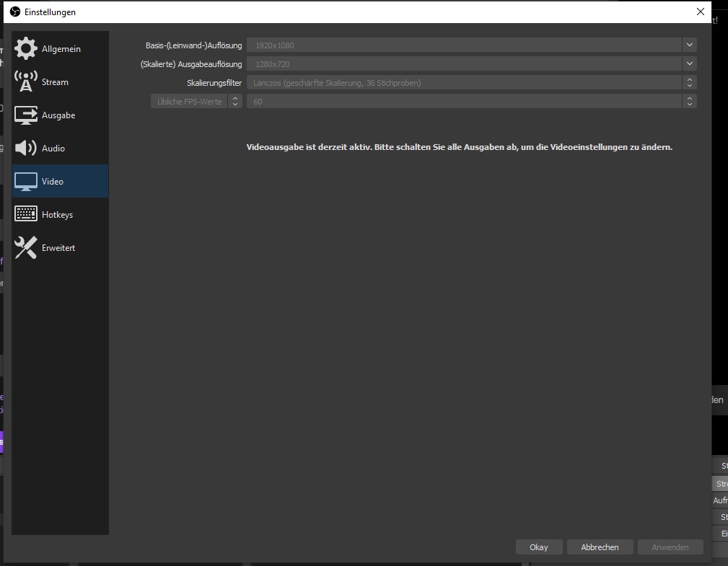Click the Video monitor icon
Image resolution: width=728 pixels, height=566 pixels.
(x=26, y=182)
